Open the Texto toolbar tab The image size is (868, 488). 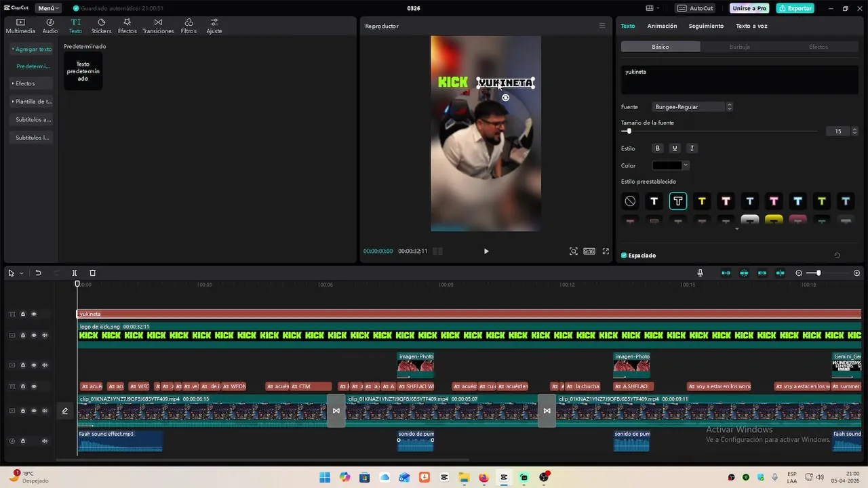(x=75, y=26)
